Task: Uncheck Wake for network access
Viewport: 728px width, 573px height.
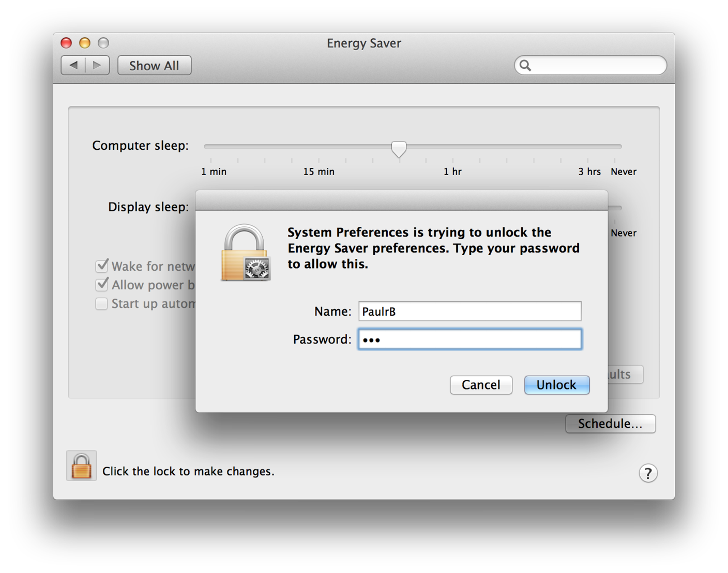Action: [101, 265]
